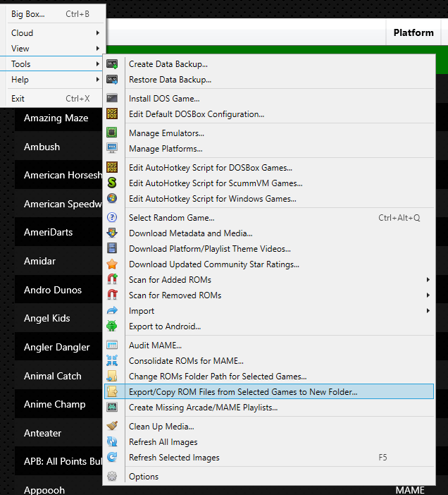Select Install DOS Game entry
The height and width of the screenshot is (495, 448).
[269, 99]
